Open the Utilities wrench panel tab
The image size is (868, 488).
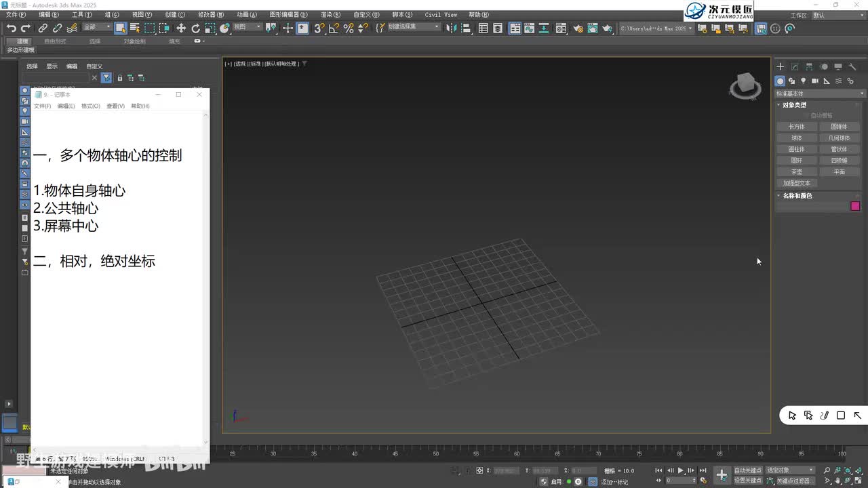click(852, 66)
